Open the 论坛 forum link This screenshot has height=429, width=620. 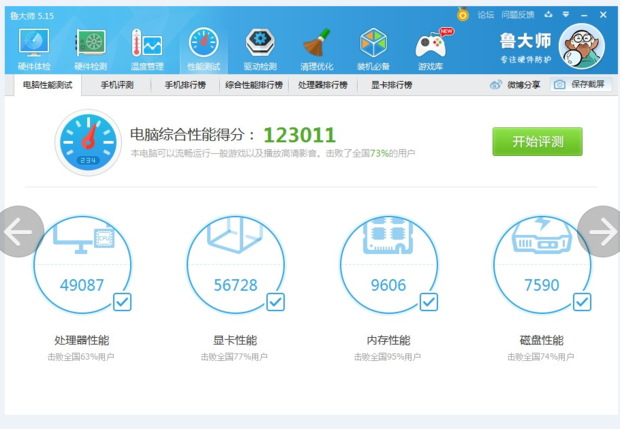[x=486, y=15]
